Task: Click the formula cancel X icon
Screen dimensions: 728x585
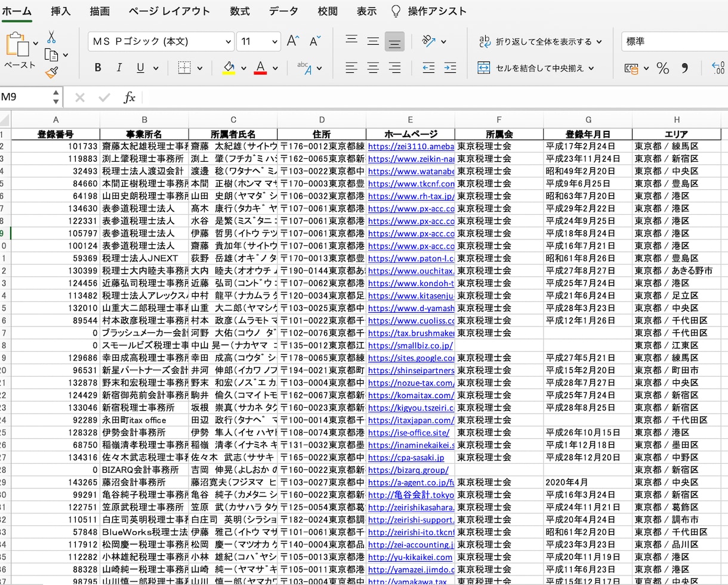Action: pyautogui.click(x=80, y=97)
